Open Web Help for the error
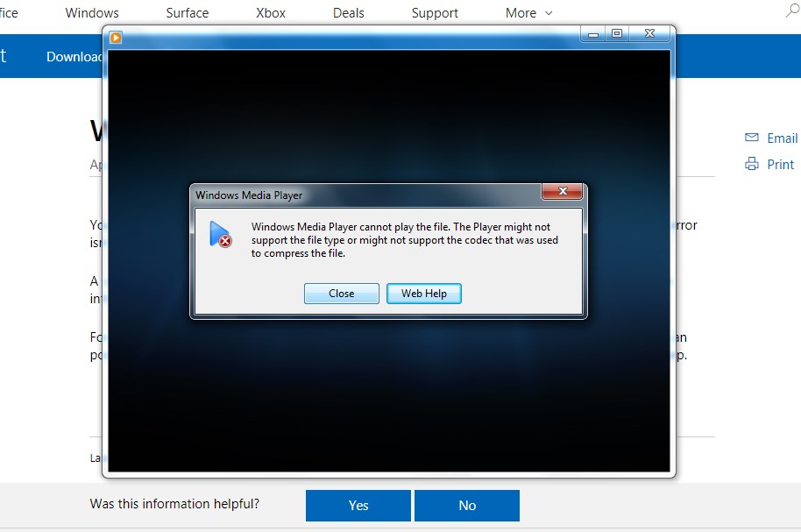The height and width of the screenshot is (532, 801). click(x=423, y=294)
